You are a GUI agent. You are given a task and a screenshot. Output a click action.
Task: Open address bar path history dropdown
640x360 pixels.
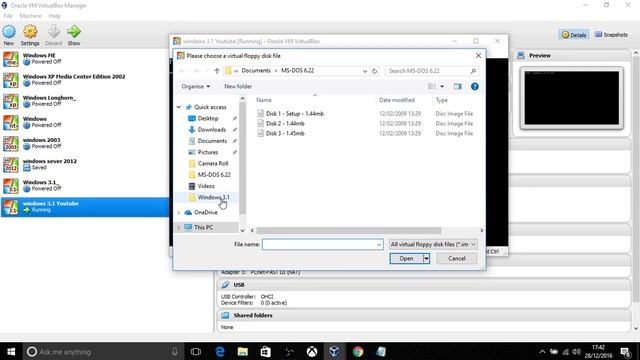[364, 71]
